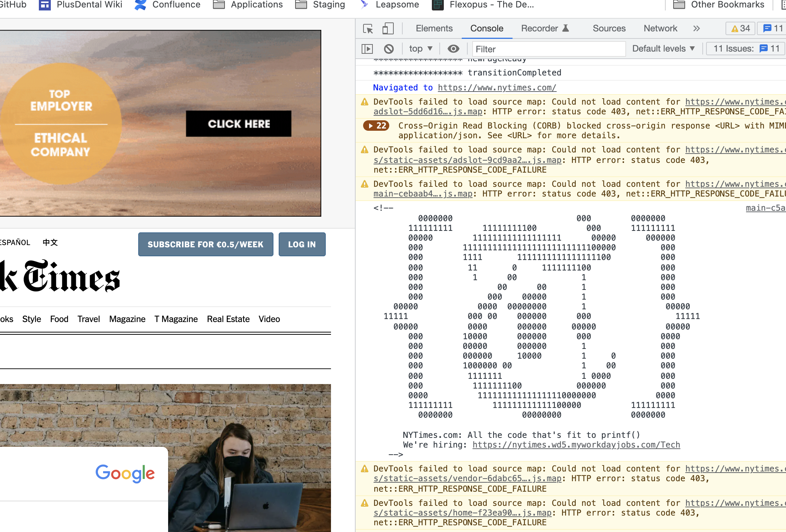Image resolution: width=786 pixels, height=532 pixels.
Task: Open the Applications bookmark folder
Action: [x=248, y=4]
